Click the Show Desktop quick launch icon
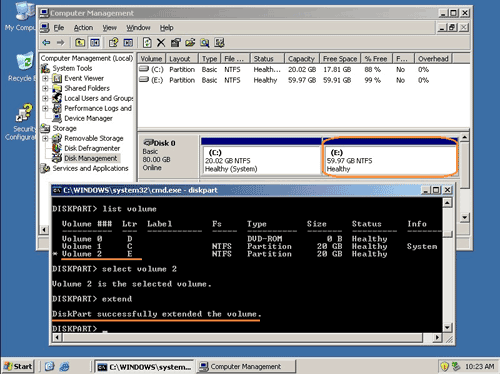Viewport: 500px width, 374px height. point(50,366)
